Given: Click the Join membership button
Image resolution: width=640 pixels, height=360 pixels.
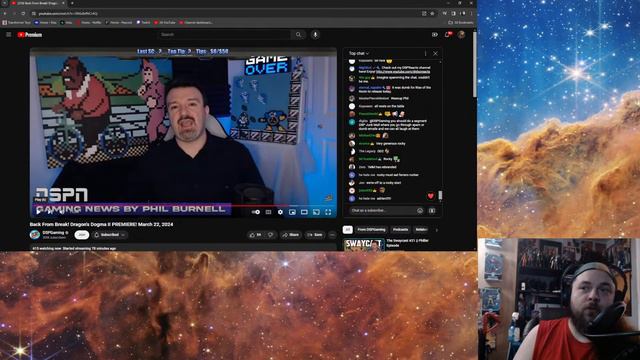Looking at the screenshot, I should (x=82, y=235).
